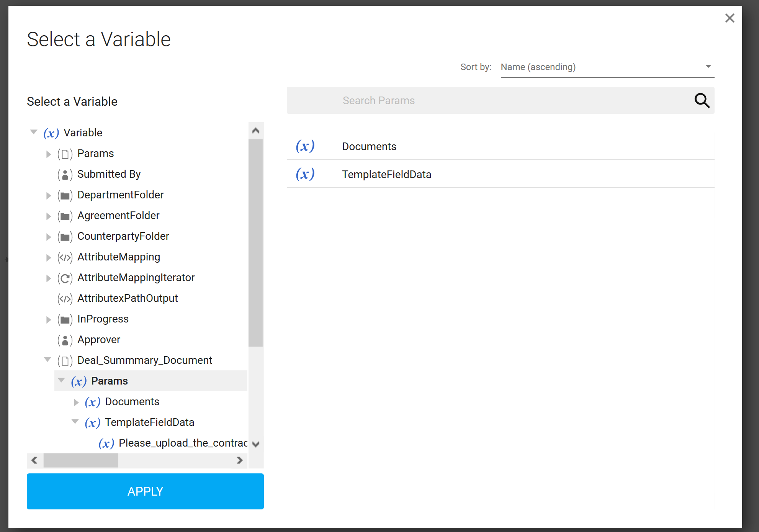Collapse the selected Params child node
This screenshot has height=532, width=759.
[61, 380]
